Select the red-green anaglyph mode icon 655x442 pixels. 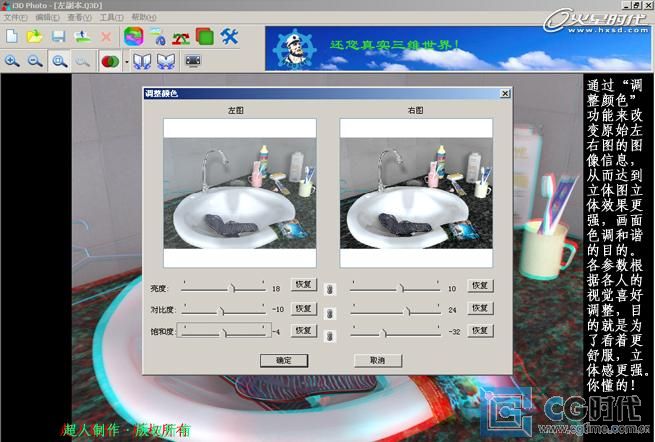click(110, 61)
